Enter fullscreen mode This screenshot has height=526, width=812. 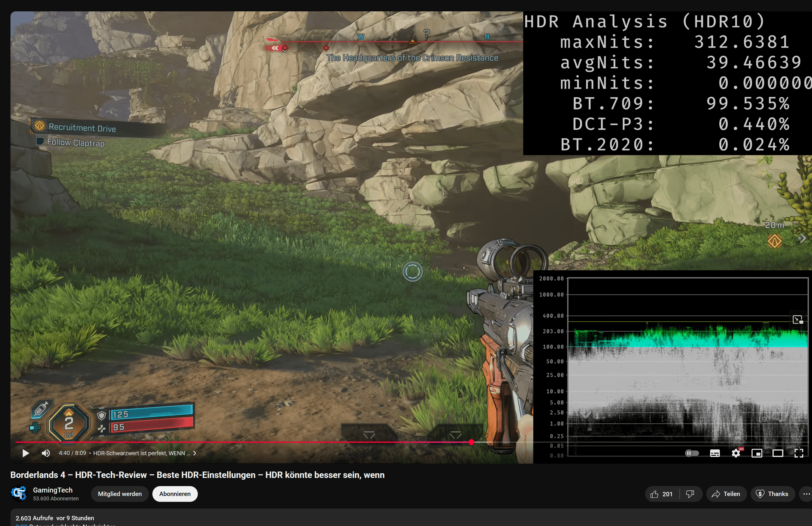click(x=798, y=453)
